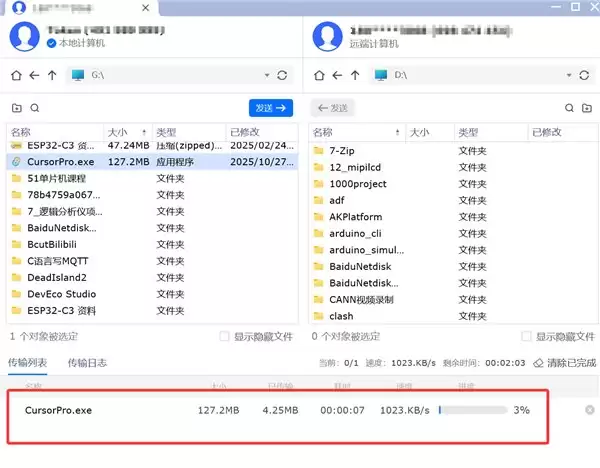Select remote 12_mipilcd folder
The width and height of the screenshot is (600, 468).
coord(454,167)
